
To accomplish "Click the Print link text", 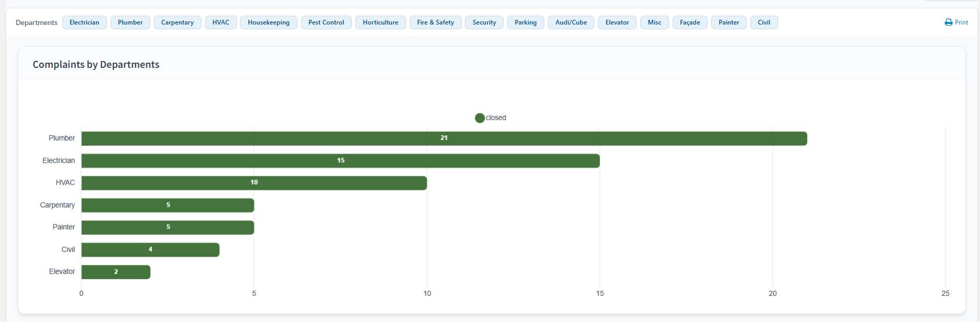I will [x=961, y=22].
